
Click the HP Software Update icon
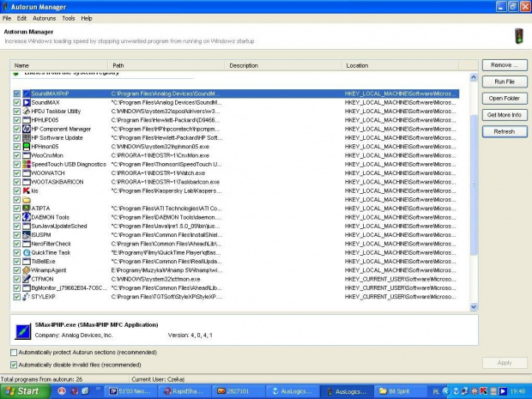(x=27, y=138)
